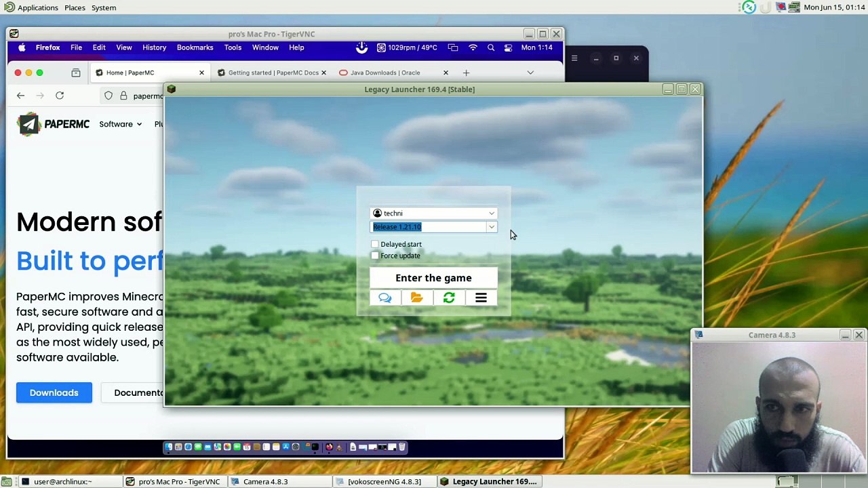Open Control Center in the Mac menu bar
The width and height of the screenshot is (868, 488).
tap(508, 47)
